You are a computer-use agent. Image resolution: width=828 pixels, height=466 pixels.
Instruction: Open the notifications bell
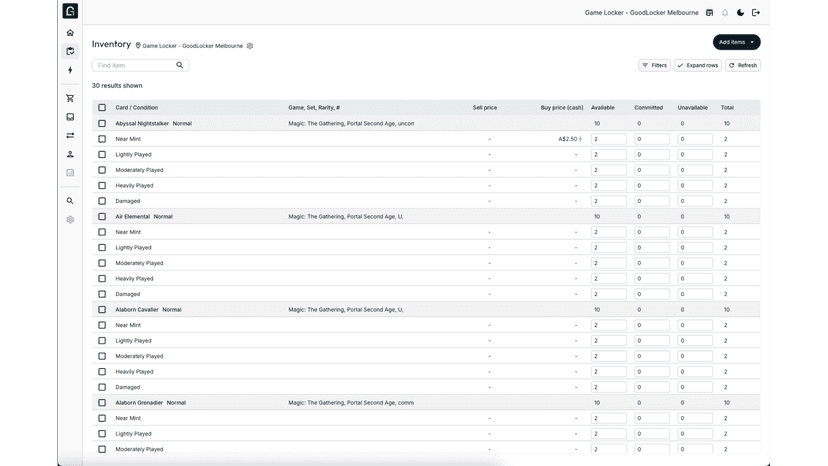tap(725, 13)
